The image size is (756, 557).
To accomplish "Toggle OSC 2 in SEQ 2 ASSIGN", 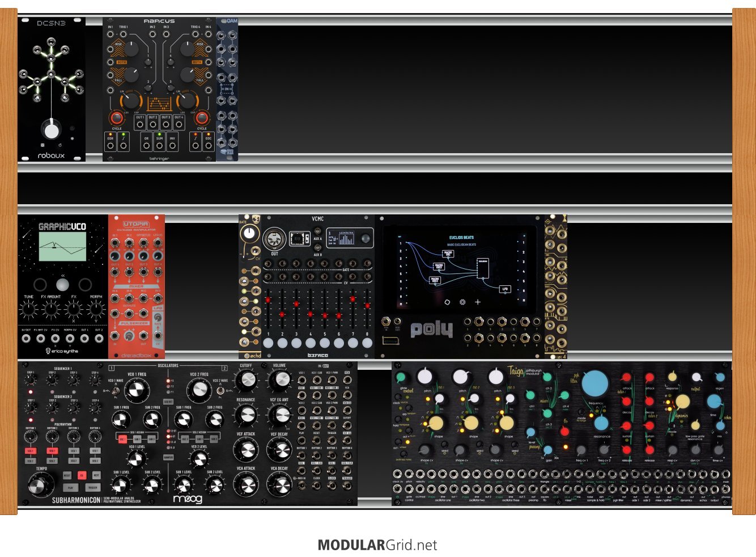I will click(x=184, y=439).
